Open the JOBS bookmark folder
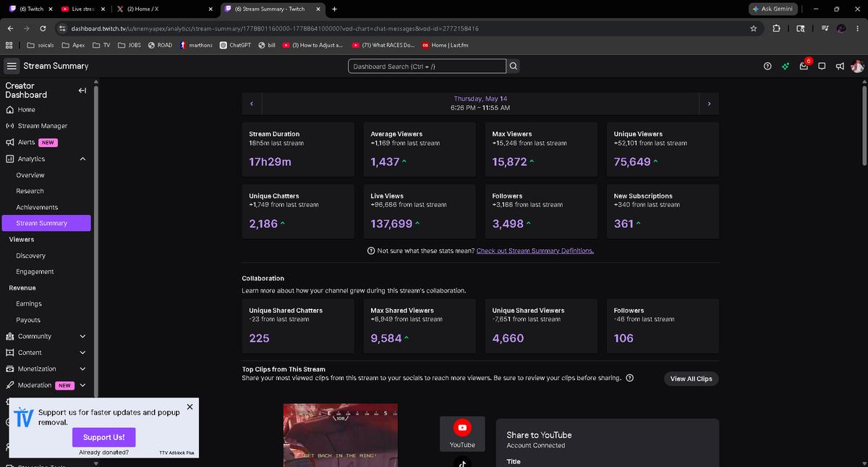Viewport: 868px width, 467px height. (129, 45)
